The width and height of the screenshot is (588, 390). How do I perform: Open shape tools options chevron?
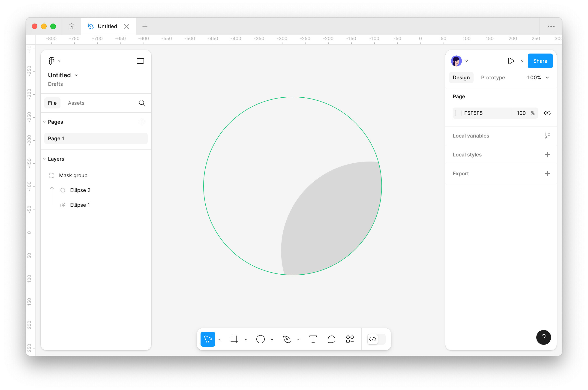272,339
